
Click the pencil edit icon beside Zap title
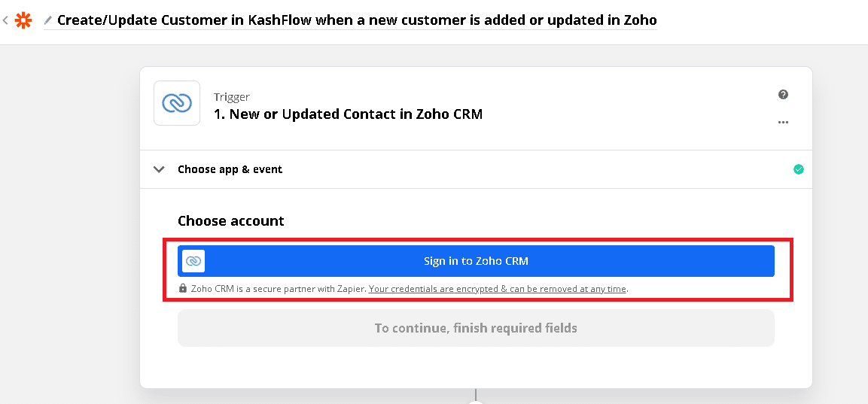48,20
